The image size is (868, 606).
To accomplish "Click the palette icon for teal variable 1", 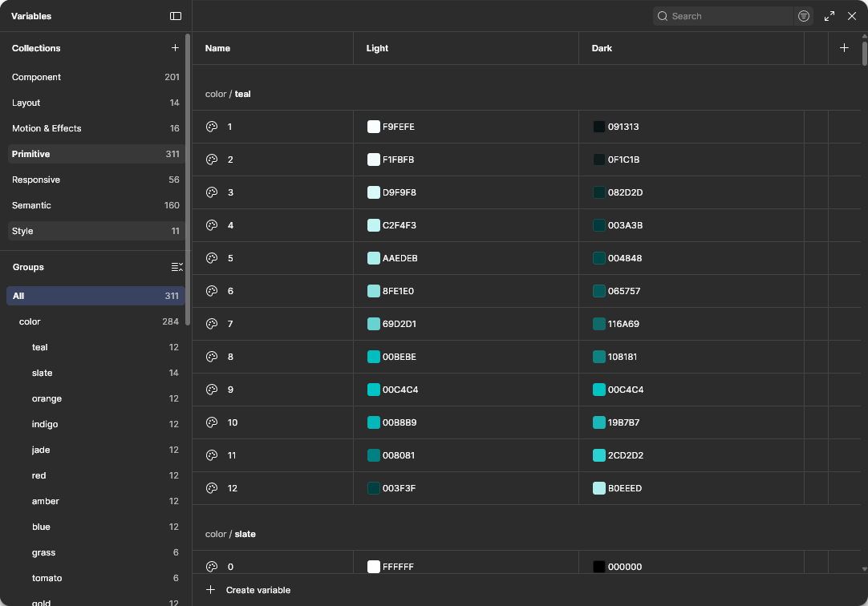I will 212,127.
